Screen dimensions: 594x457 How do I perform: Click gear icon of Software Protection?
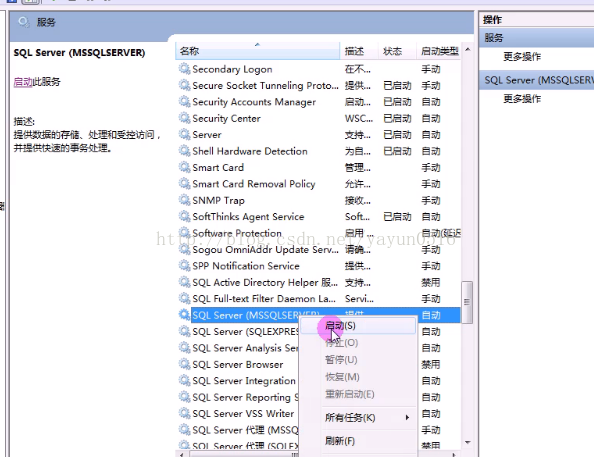(x=184, y=233)
